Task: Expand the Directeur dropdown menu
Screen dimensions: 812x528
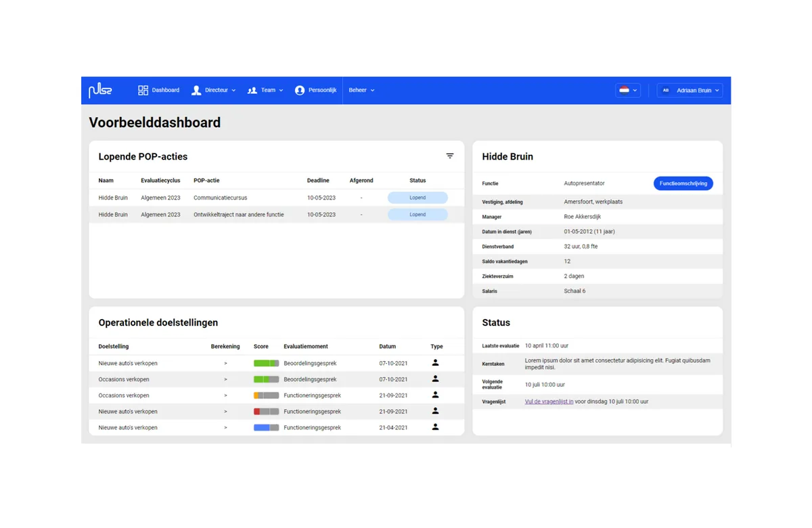Action: [x=233, y=91]
